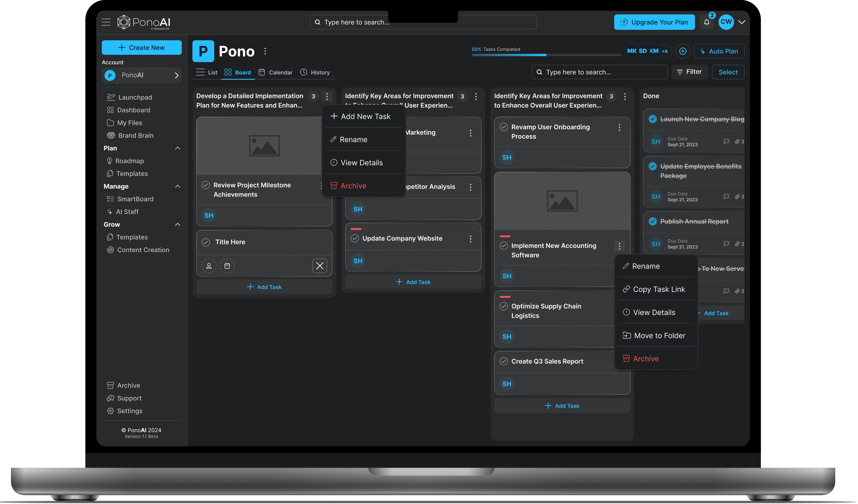This screenshot has height=504, width=858.
Task: Click the Upgrade Your Plan button
Action: tap(654, 22)
